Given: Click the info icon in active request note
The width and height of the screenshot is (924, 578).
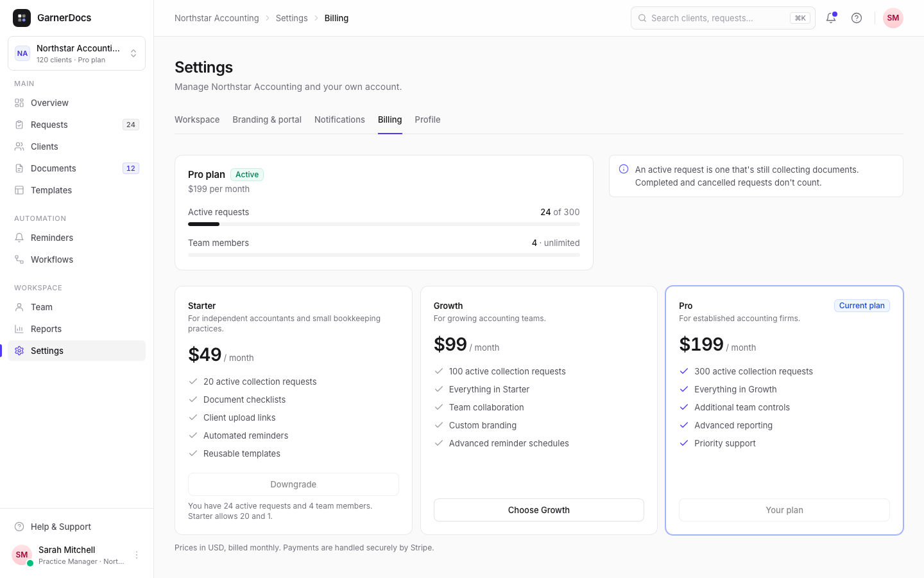Looking at the screenshot, I should [x=624, y=169].
